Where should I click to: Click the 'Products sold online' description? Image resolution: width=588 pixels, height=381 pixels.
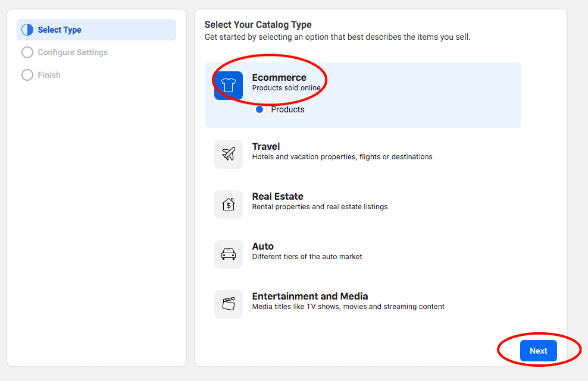(x=286, y=88)
